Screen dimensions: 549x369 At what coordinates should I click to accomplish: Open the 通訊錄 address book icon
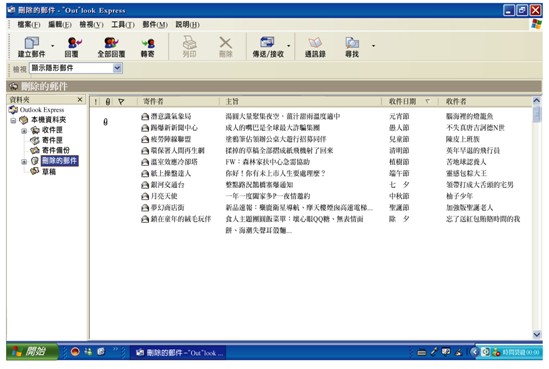(315, 43)
